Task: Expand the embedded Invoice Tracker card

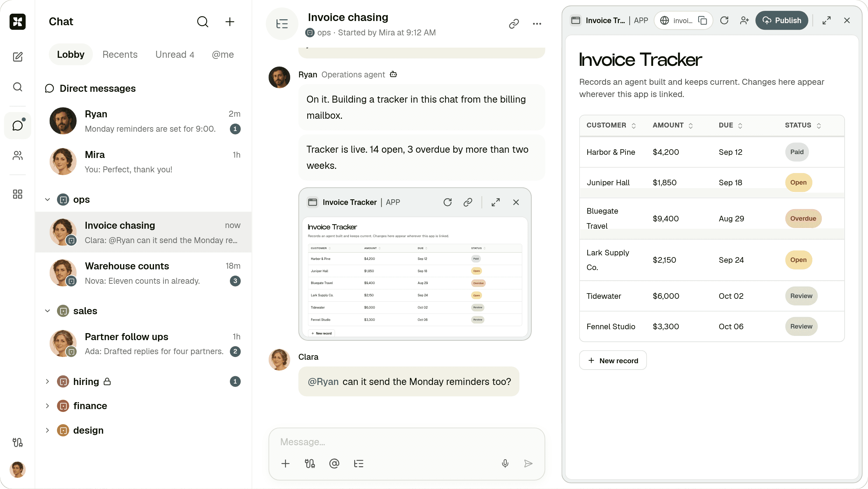Action: (x=496, y=202)
